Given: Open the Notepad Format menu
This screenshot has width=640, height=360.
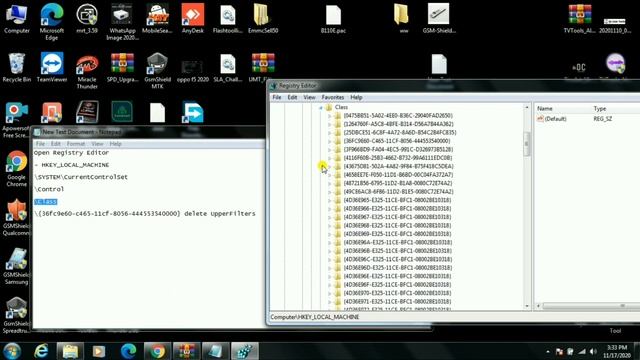Looking at the screenshot, I should pyautogui.click(x=76, y=144).
